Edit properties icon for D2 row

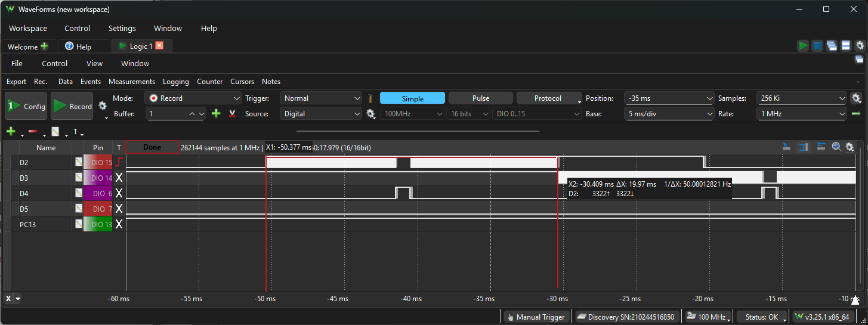[78, 162]
